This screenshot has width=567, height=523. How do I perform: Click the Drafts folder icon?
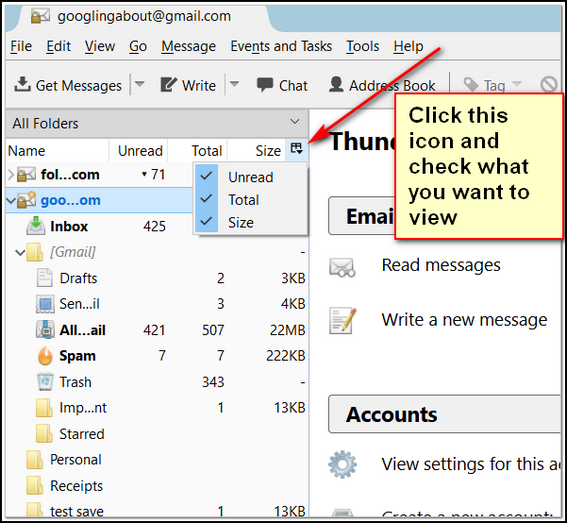pyautogui.click(x=44, y=278)
